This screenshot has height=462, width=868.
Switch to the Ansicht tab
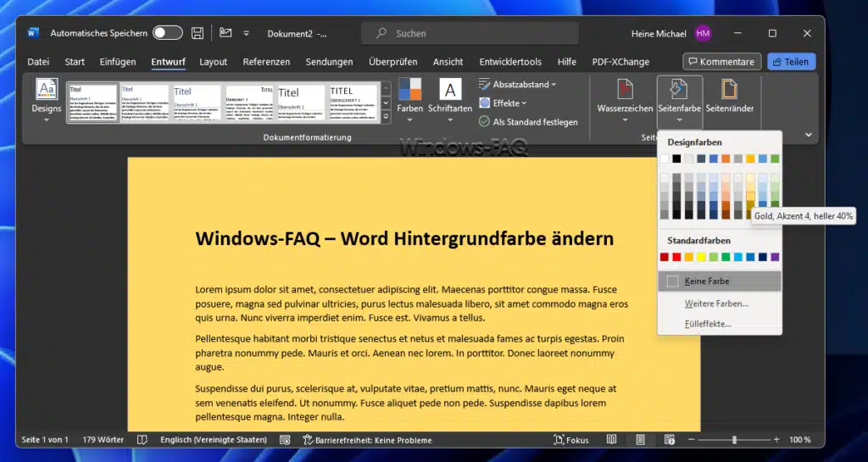448,62
